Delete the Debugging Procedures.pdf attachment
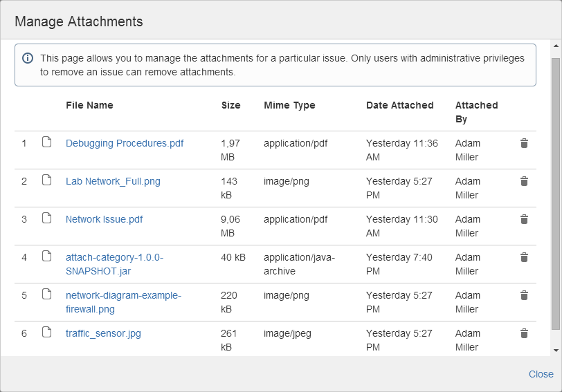This screenshot has width=562, height=392. [x=524, y=143]
